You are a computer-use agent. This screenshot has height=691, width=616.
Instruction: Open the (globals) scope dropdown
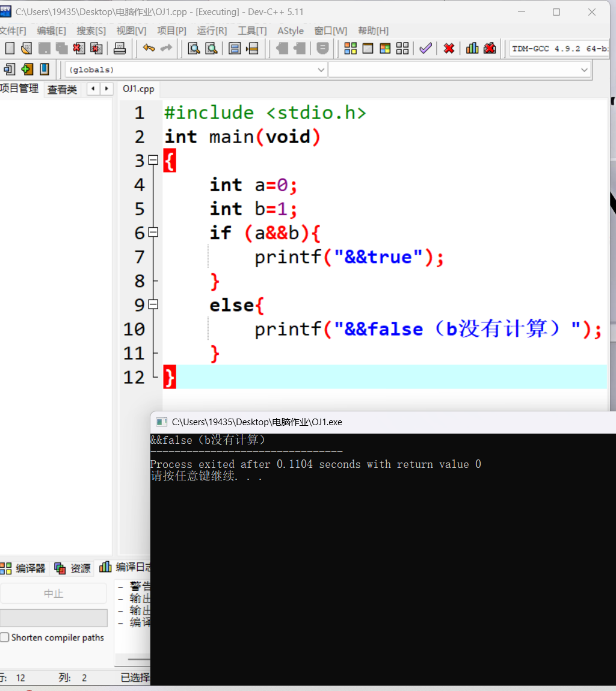pyautogui.click(x=196, y=70)
